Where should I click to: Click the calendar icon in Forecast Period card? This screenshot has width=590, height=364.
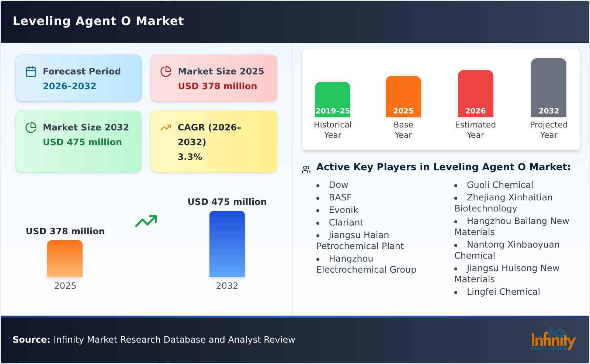tap(31, 71)
